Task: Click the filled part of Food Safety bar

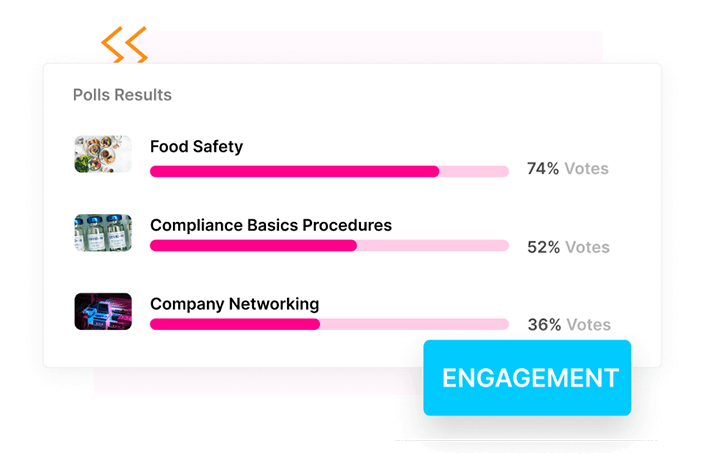Action: 294,171
